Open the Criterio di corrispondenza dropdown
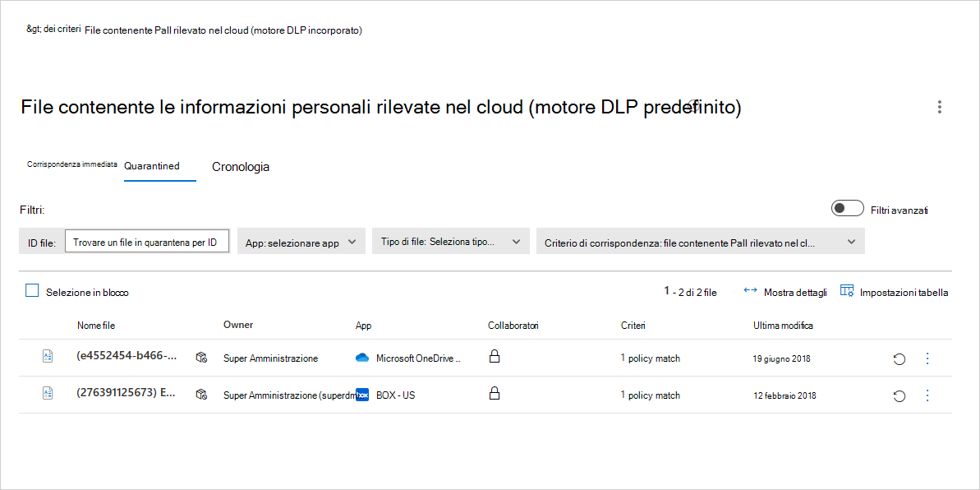Viewport: 980px width, 490px height. tap(701, 243)
